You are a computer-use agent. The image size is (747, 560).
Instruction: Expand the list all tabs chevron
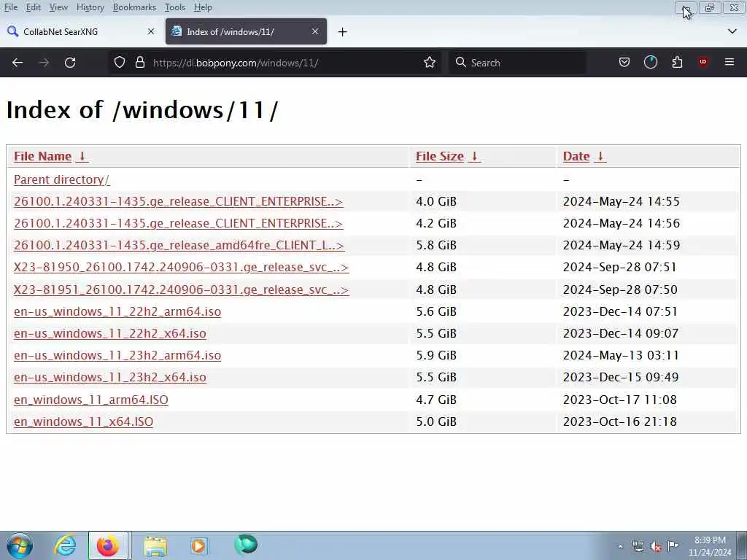pos(732,31)
